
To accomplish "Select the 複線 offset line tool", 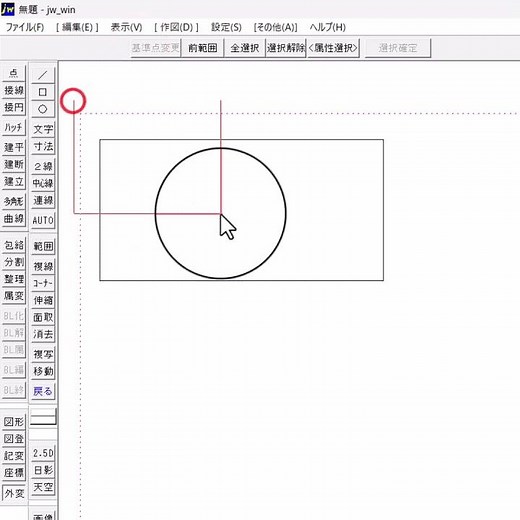I will (43, 266).
